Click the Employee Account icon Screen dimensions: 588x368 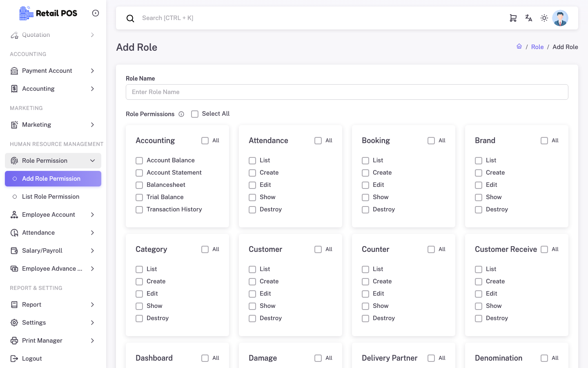pos(14,215)
